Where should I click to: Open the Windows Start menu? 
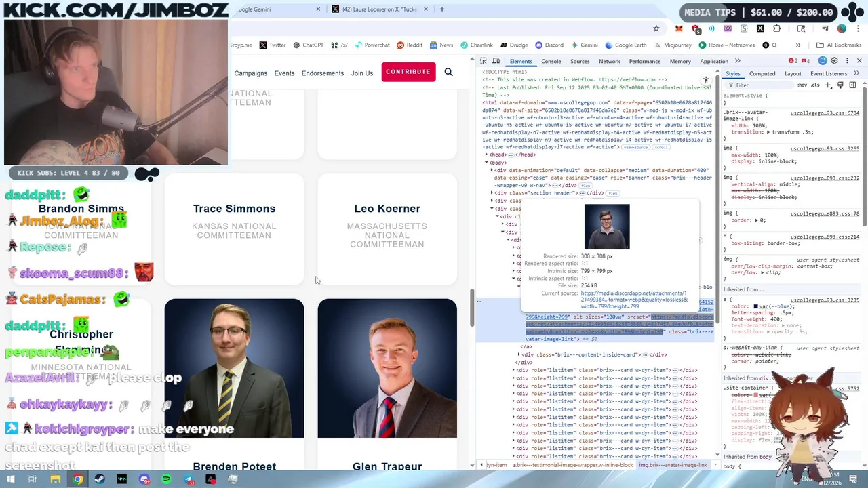click(x=10, y=479)
